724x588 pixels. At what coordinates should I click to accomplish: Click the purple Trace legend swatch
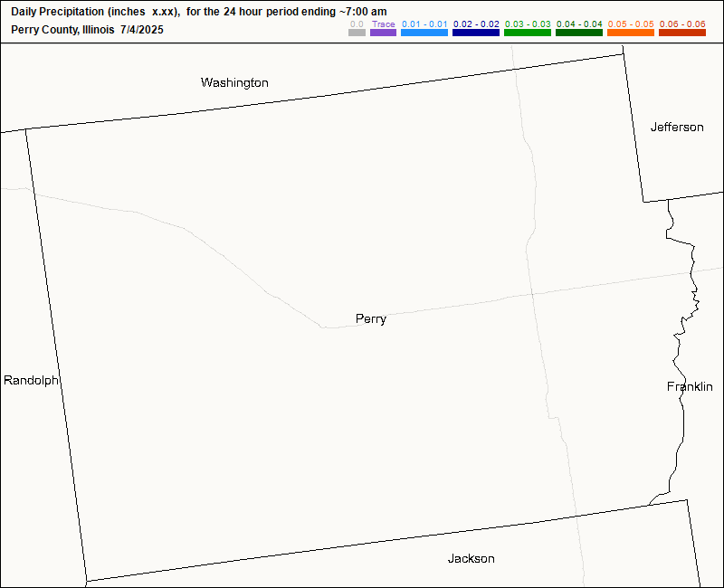pyautogui.click(x=383, y=33)
